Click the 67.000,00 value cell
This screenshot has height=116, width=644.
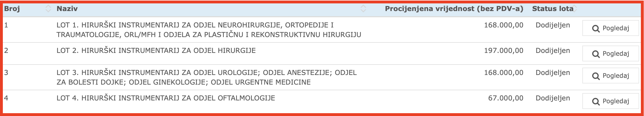click(506, 98)
